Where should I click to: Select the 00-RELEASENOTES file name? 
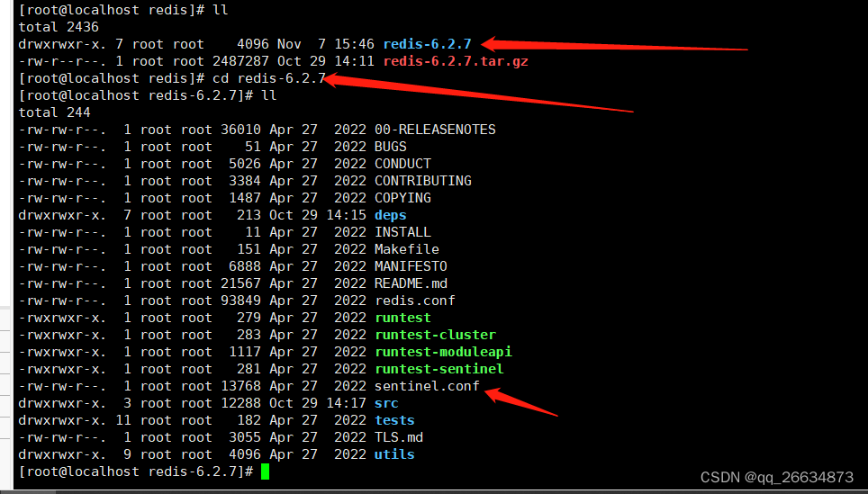tap(435, 130)
